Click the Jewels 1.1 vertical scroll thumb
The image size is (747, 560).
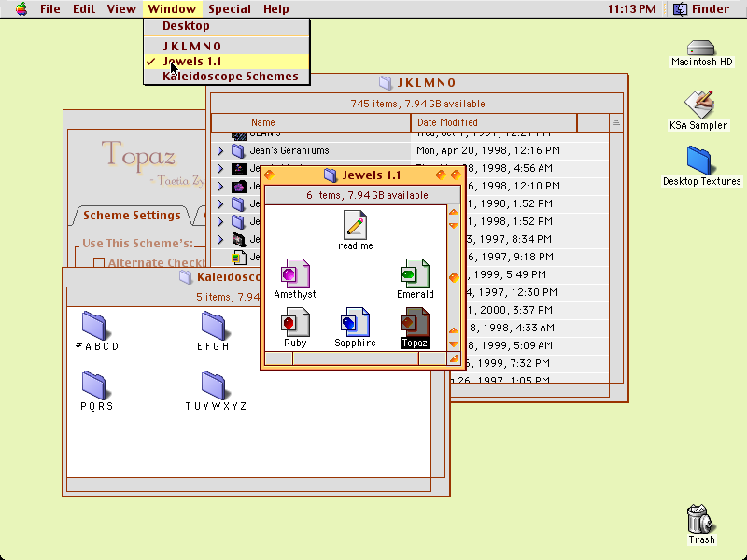(454, 277)
